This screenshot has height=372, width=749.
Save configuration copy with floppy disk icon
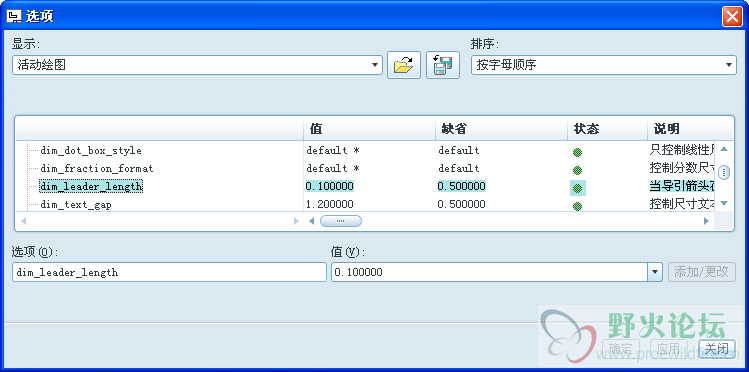[x=443, y=65]
